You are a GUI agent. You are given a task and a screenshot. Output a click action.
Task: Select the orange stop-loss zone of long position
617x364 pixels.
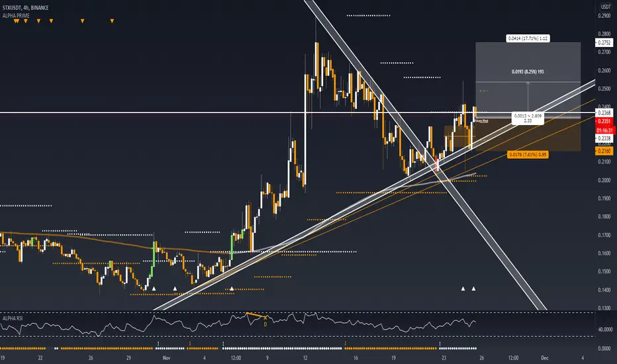pos(528,136)
